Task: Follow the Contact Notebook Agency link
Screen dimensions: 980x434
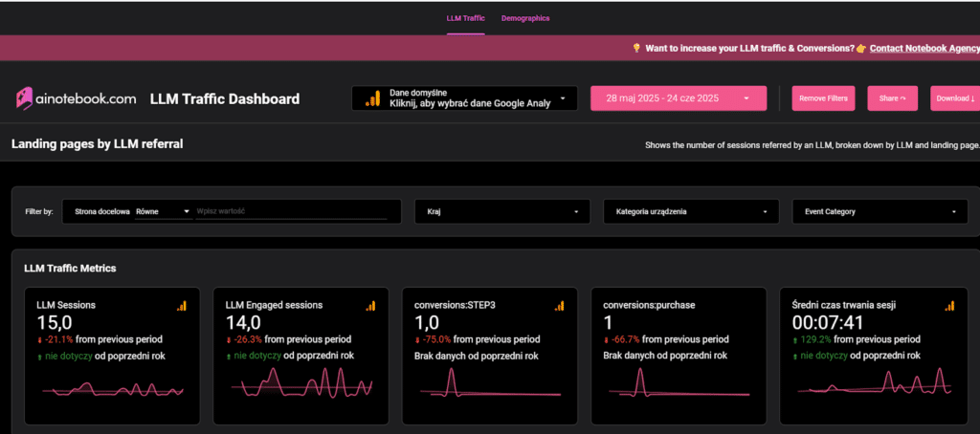Action: (x=924, y=48)
